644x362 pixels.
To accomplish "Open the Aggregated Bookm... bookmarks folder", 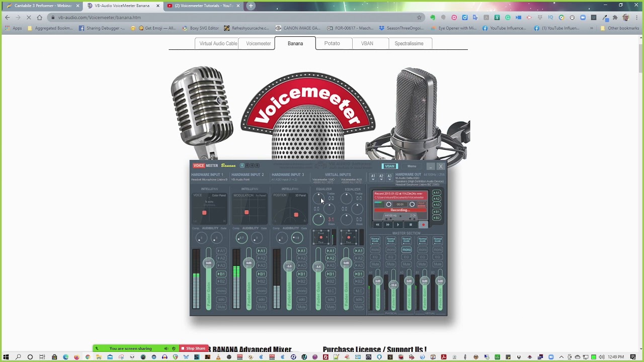I will pos(51,28).
